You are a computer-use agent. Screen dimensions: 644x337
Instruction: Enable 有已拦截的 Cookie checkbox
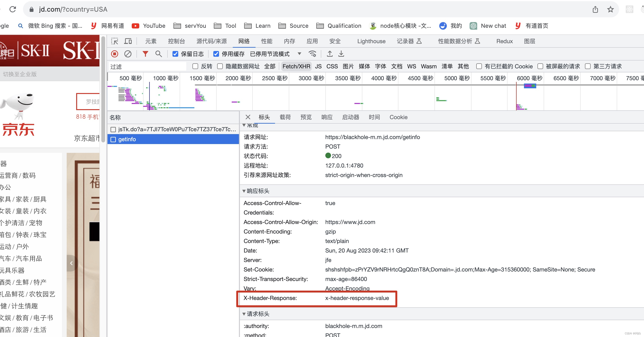tap(479, 66)
